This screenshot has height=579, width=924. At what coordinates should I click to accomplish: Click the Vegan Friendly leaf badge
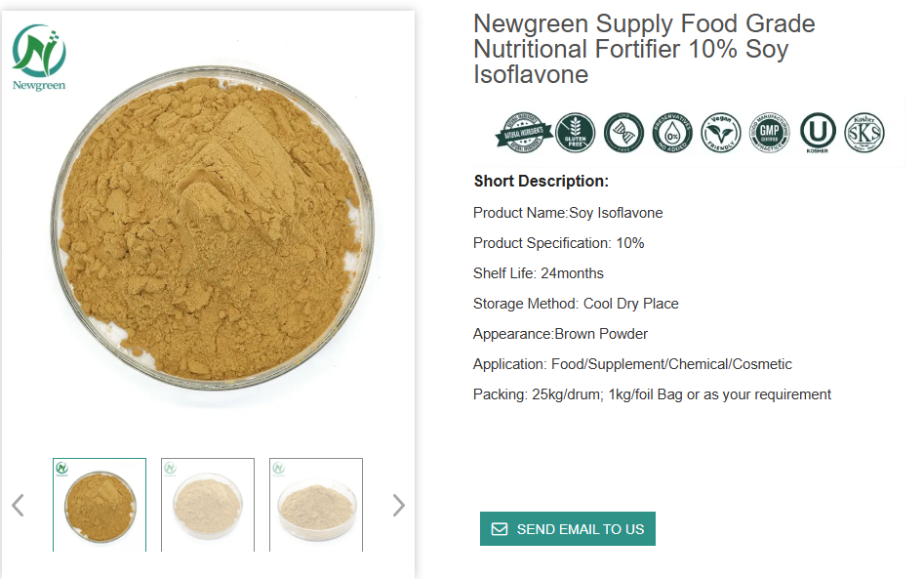[720, 133]
